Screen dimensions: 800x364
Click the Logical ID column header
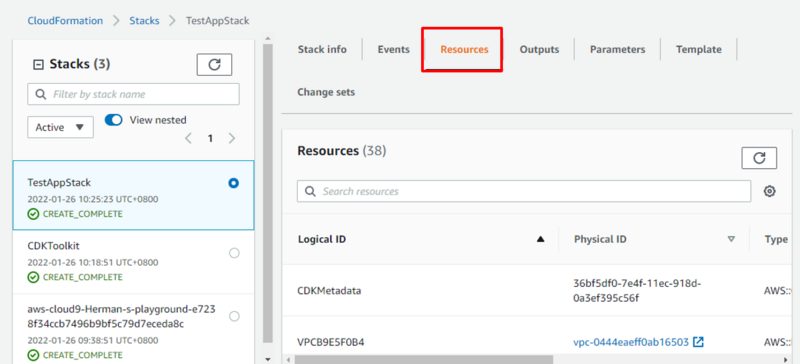pyautogui.click(x=322, y=239)
